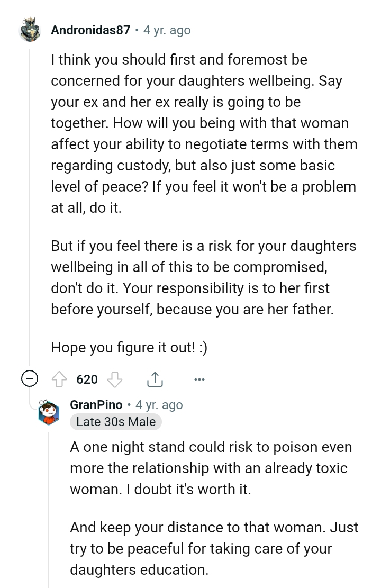
Task: Collapse the thread using the minus circle
Action: (x=29, y=379)
